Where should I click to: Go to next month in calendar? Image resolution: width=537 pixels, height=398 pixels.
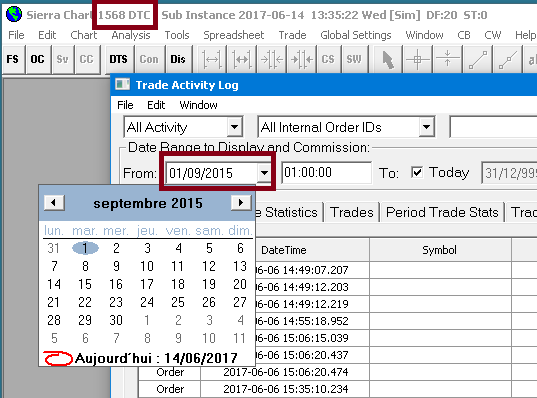[x=241, y=203]
